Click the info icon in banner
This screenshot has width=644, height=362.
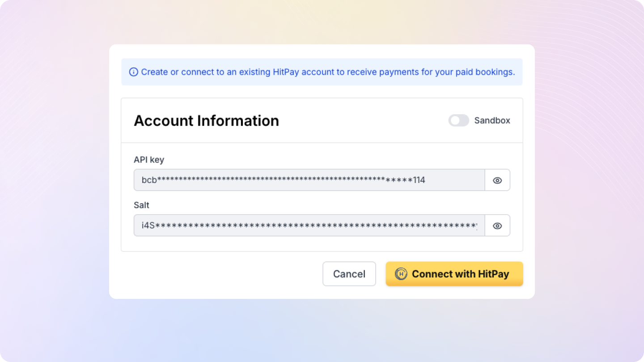tap(133, 72)
